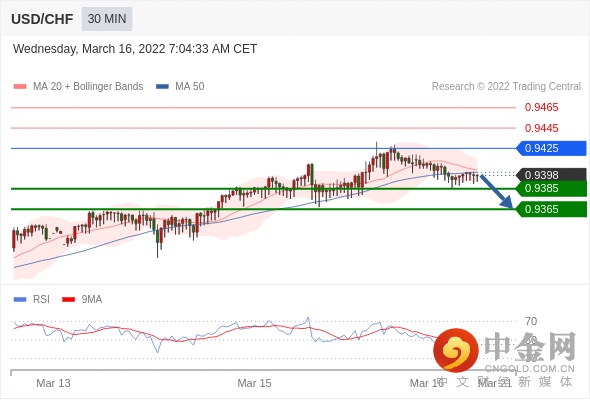Click the Mar 15 date axis label
This screenshot has width=590, height=400.
(x=254, y=383)
